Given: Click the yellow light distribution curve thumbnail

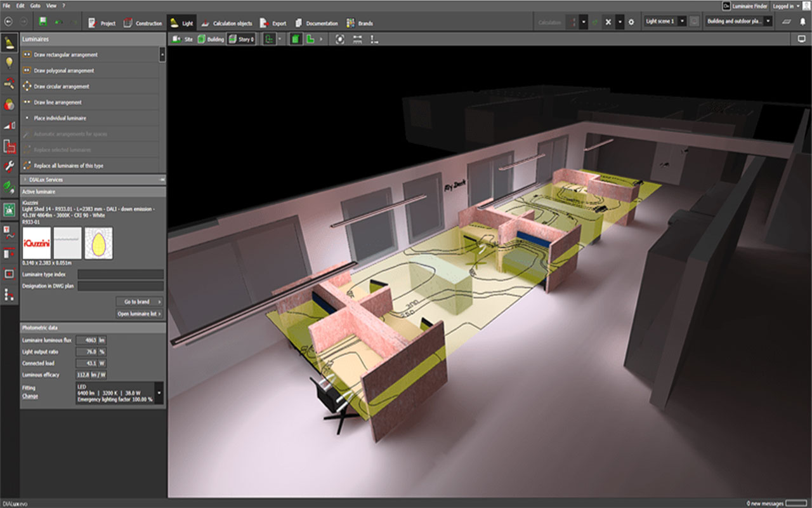Looking at the screenshot, I should point(98,243).
